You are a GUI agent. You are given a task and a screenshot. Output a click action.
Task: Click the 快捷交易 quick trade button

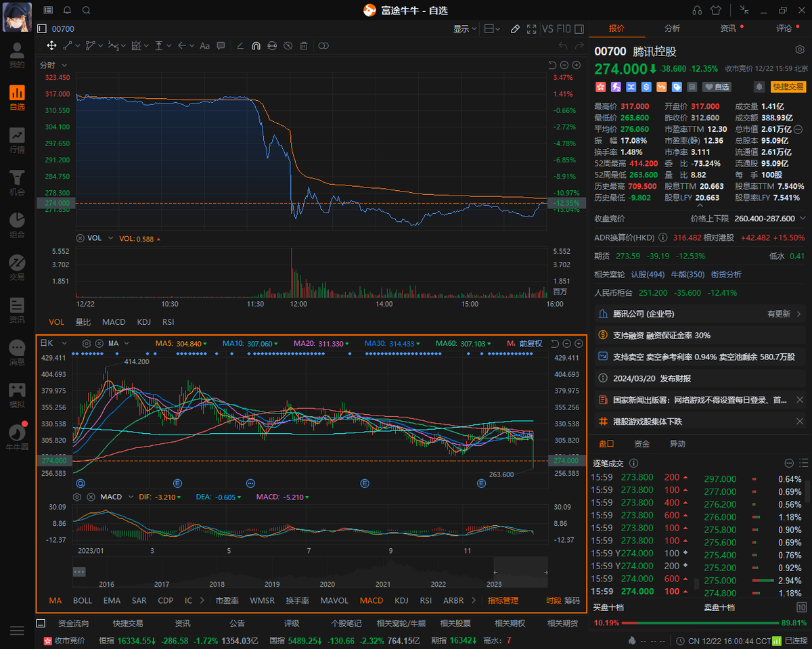(x=788, y=87)
